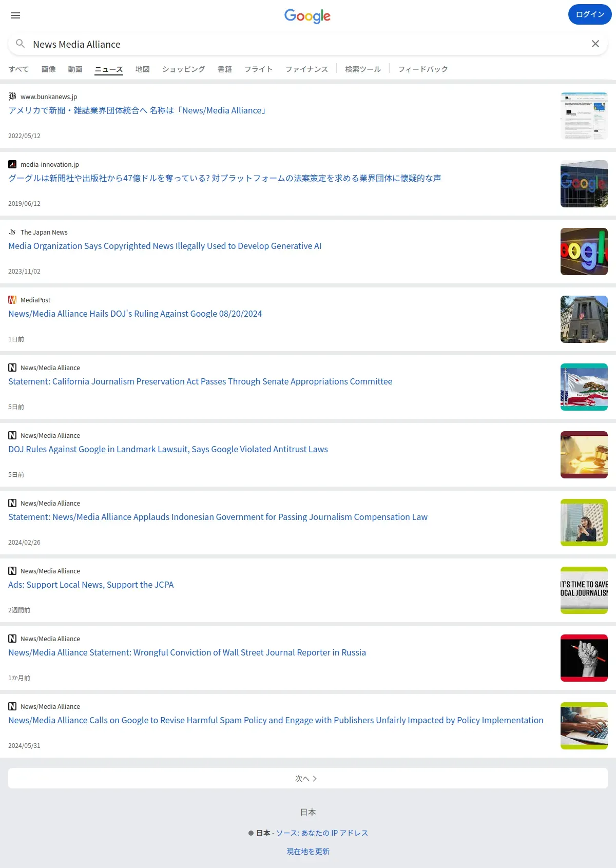Open DOJ Rules Against Google in Landmark Lawsuit
The image size is (616, 868).
click(168, 449)
